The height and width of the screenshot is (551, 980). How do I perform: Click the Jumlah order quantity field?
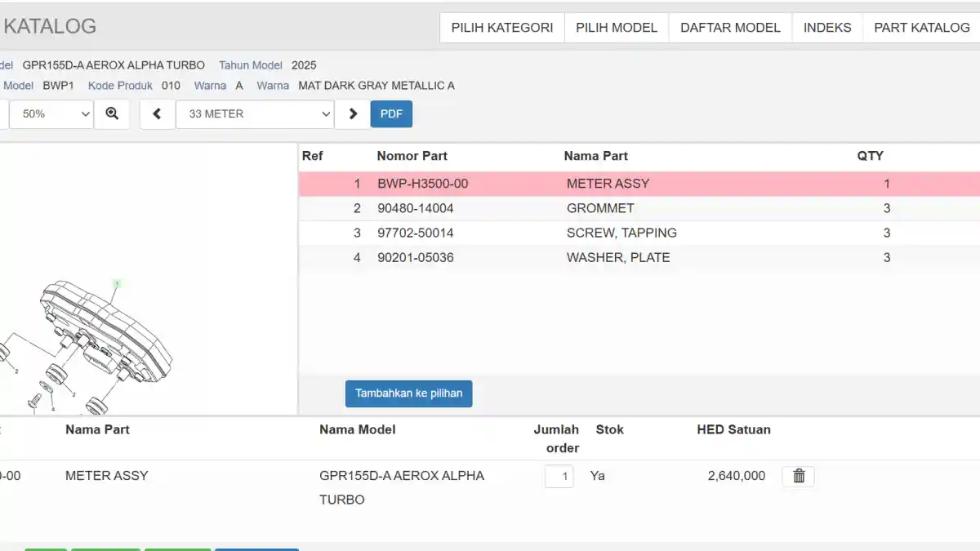pyautogui.click(x=559, y=476)
